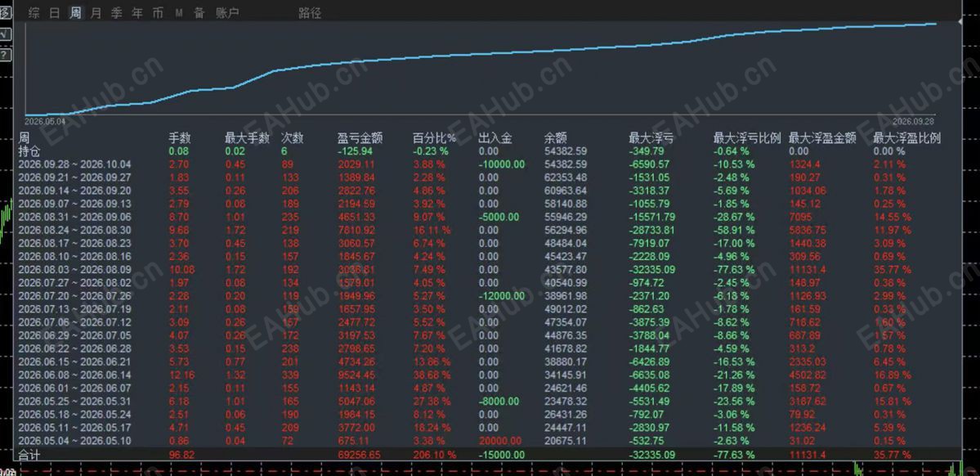Click chart end date label 2026.09.28
980x476 pixels.
coord(913,121)
